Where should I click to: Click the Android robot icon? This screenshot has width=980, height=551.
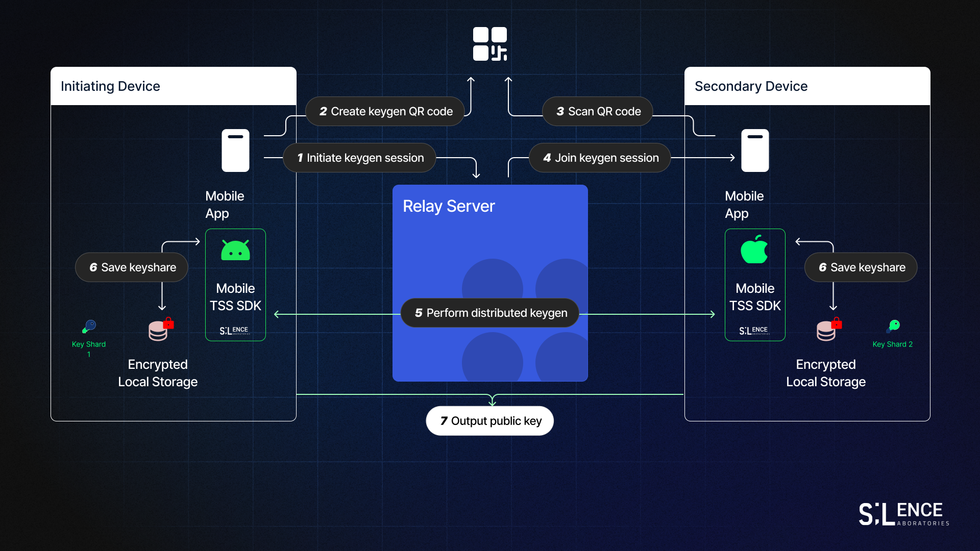(x=235, y=251)
